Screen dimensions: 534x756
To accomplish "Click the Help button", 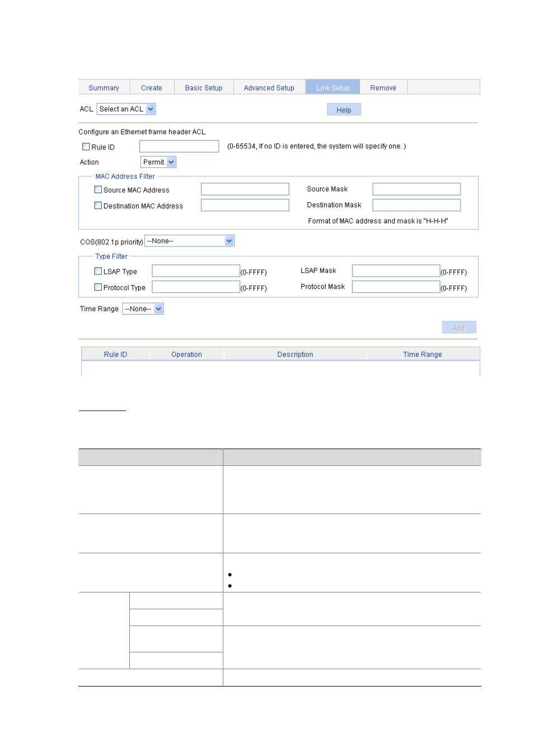I will (344, 110).
